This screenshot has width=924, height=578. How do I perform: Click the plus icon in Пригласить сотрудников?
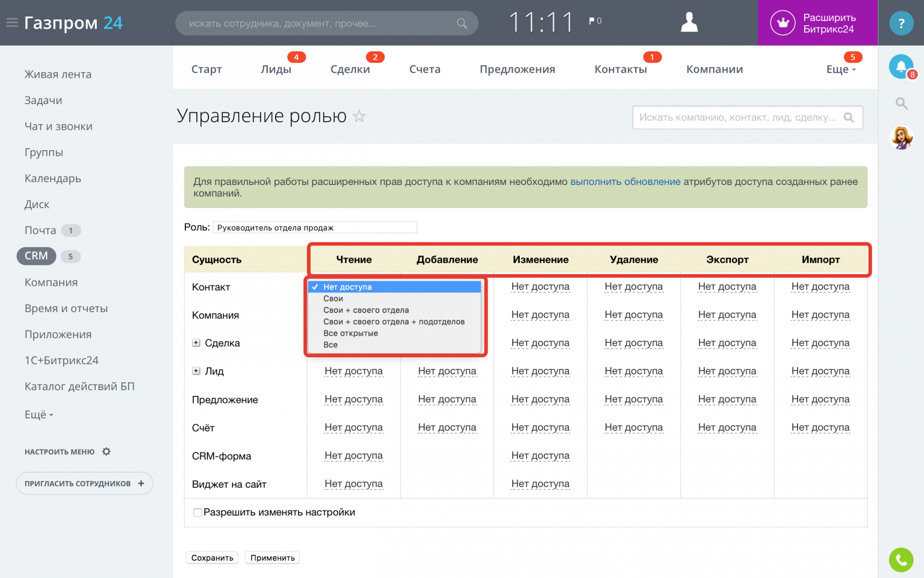tap(141, 483)
